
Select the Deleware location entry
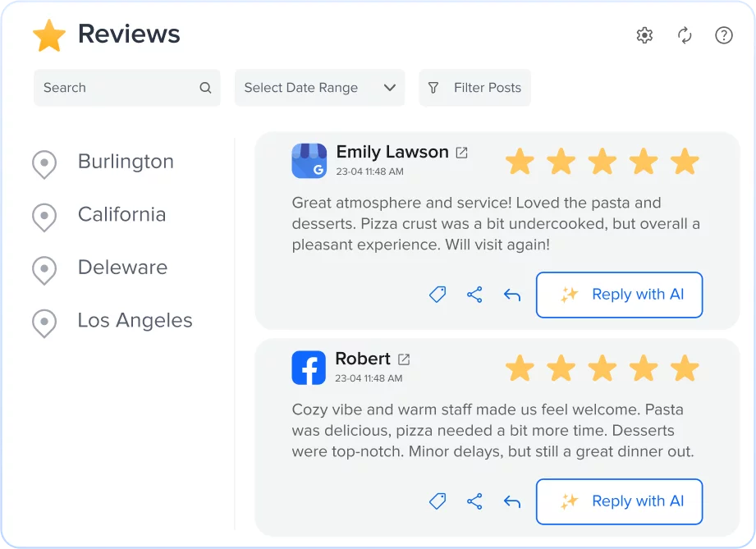[122, 268]
